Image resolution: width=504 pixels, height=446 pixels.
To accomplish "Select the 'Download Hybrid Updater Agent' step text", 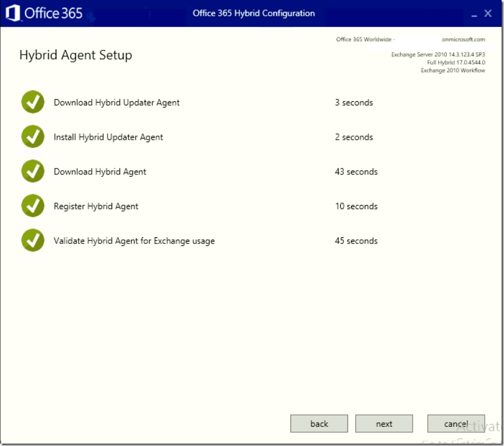I will [x=116, y=103].
